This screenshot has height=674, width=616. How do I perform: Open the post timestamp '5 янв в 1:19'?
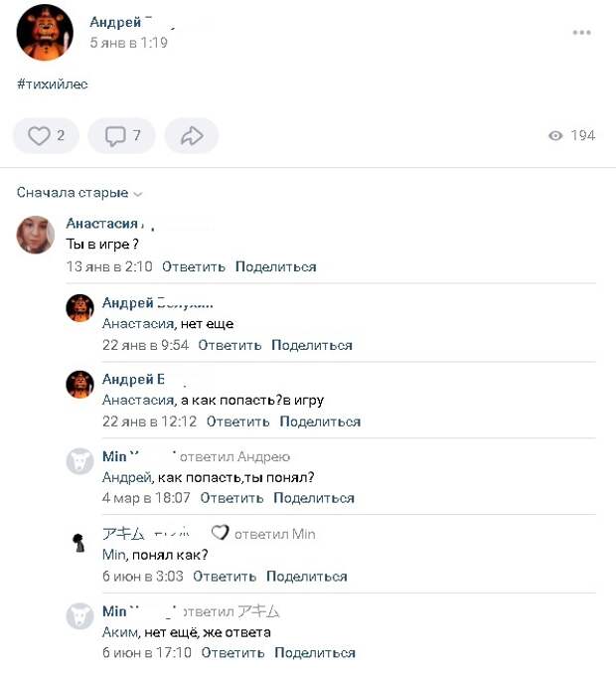[128, 43]
